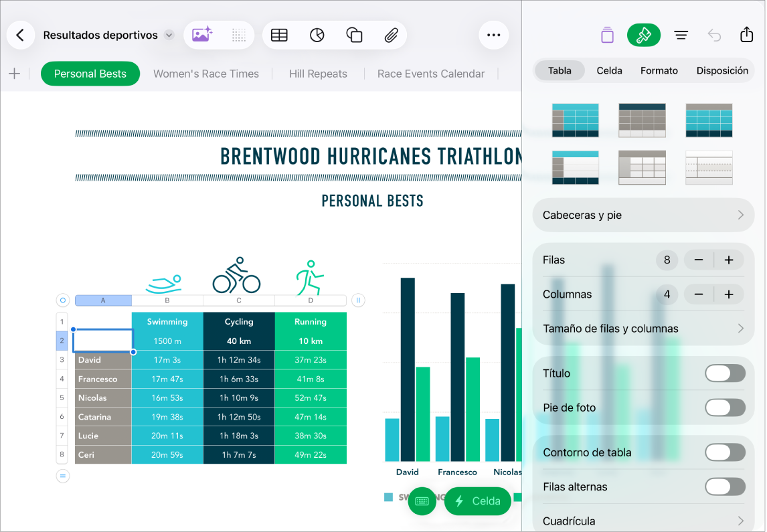
Task: Select the Celda tab in format panel
Action: 609,70
